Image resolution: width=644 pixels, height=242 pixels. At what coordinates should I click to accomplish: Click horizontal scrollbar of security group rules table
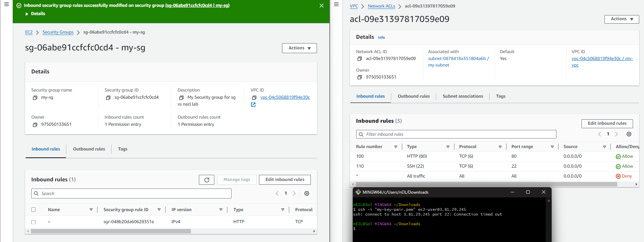111,231
